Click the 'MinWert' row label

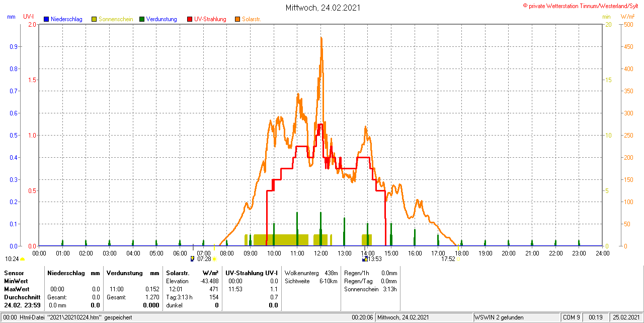coord(16,281)
